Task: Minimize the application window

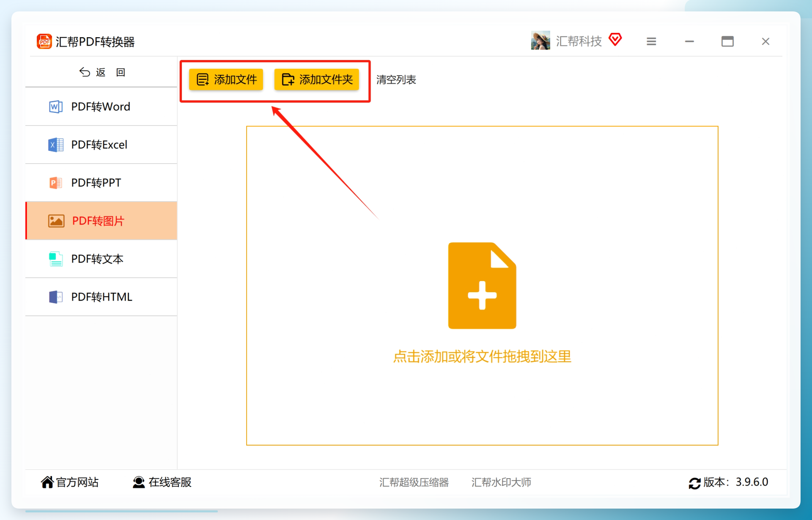Action: (689, 41)
